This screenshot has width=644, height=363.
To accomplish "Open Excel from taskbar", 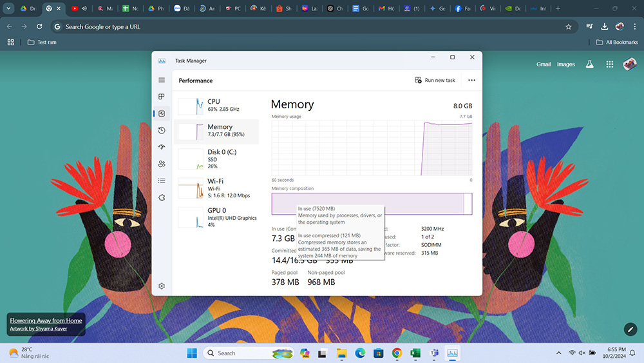I will coord(415,353).
